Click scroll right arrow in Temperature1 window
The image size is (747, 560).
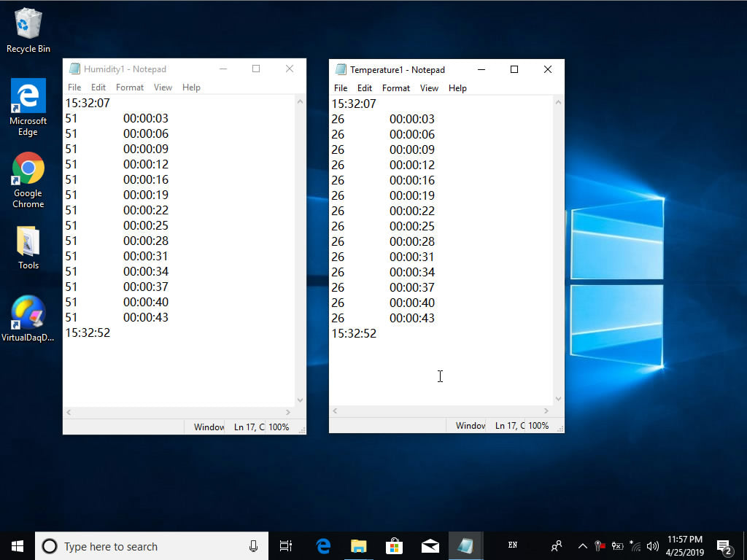546,411
